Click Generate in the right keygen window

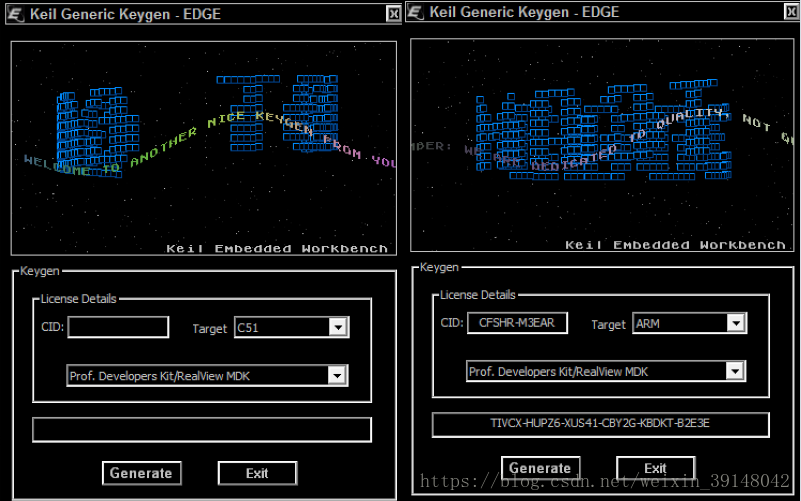coord(540,468)
